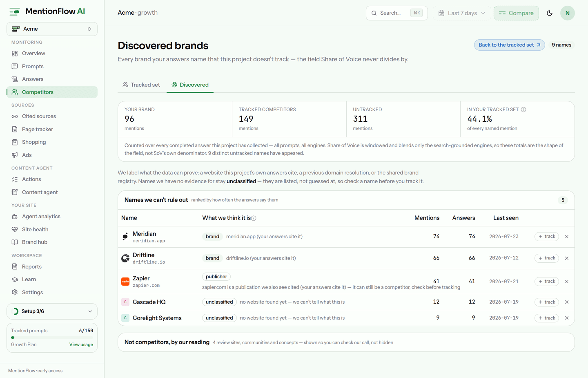Focus the Search field in header
The width and height of the screenshot is (588, 378).
(396, 13)
